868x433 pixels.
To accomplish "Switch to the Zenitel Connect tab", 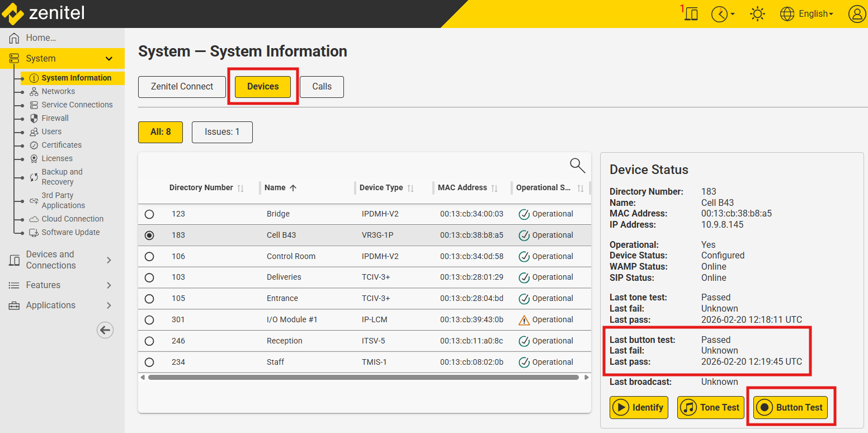I will [x=182, y=87].
